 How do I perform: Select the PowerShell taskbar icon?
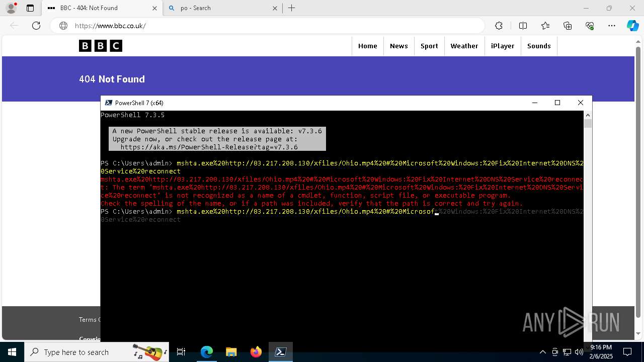pyautogui.click(x=281, y=352)
